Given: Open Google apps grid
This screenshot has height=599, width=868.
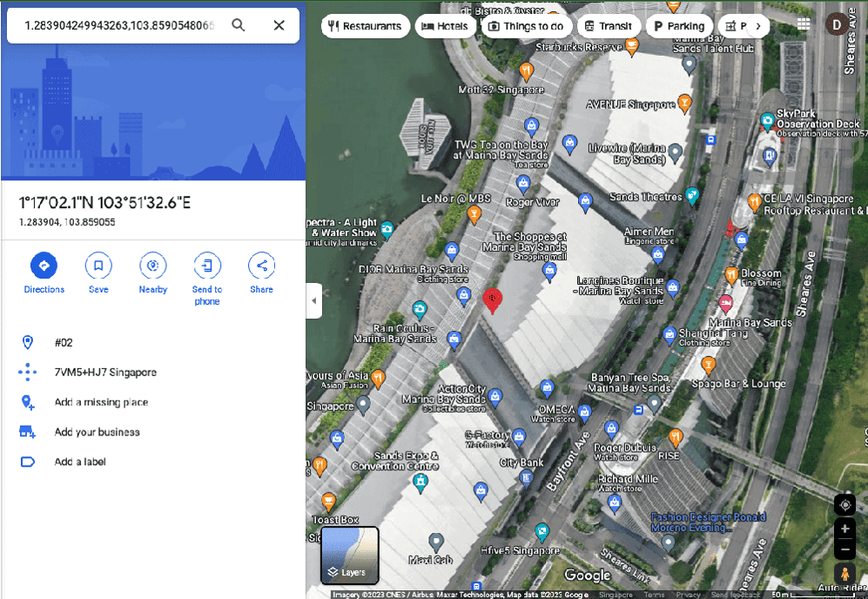Looking at the screenshot, I should pos(804,25).
